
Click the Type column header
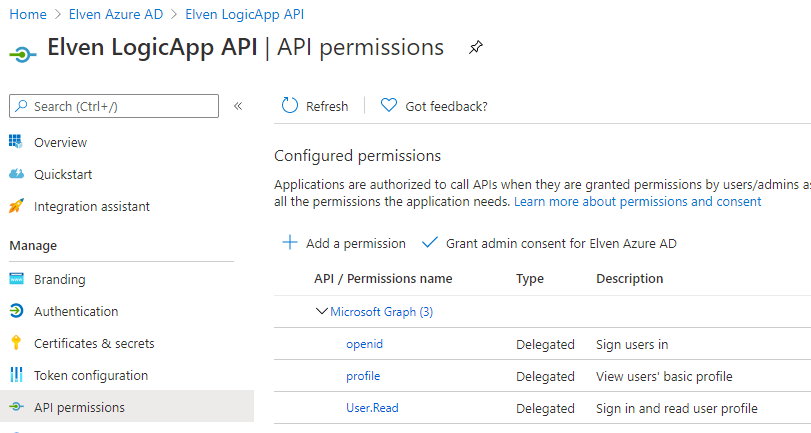click(x=530, y=278)
